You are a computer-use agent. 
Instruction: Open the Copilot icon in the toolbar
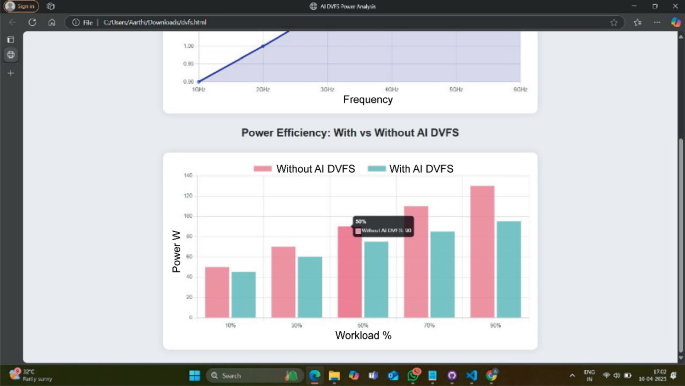pyautogui.click(x=676, y=22)
